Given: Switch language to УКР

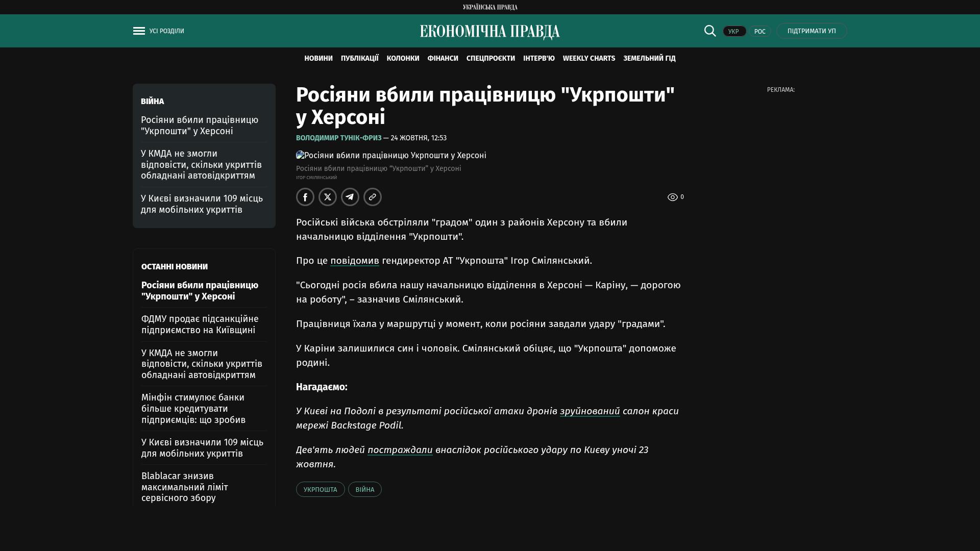Looking at the screenshot, I should click(x=734, y=31).
